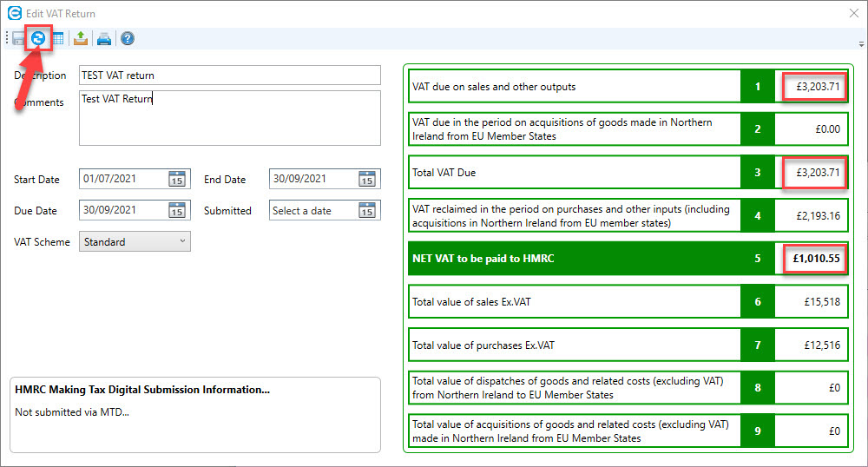Click the Box 4 VAT reclaimed amount
The width and height of the screenshot is (868, 467).
coord(812,215)
